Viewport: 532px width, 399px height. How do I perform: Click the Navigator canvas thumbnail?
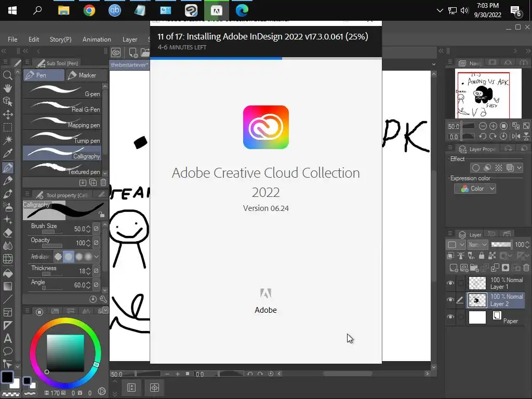pyautogui.click(x=488, y=94)
